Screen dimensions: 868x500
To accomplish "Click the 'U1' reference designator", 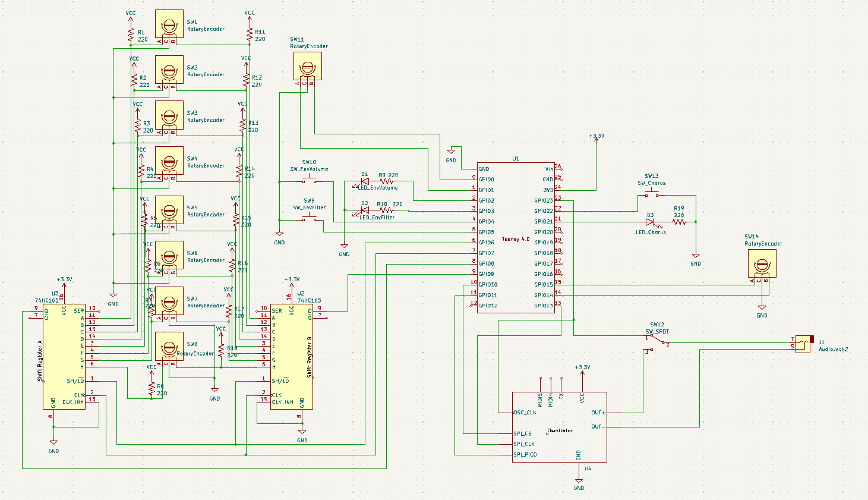I will tap(516, 159).
